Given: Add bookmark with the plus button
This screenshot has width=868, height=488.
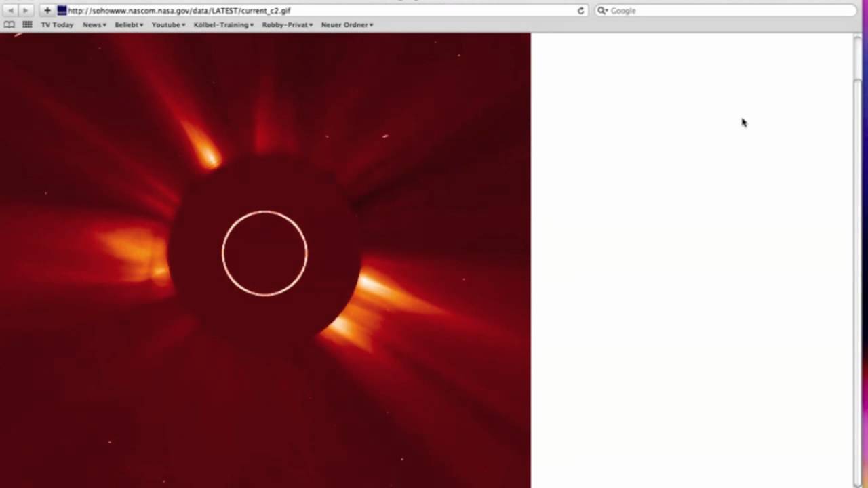Looking at the screenshot, I should click(x=47, y=11).
